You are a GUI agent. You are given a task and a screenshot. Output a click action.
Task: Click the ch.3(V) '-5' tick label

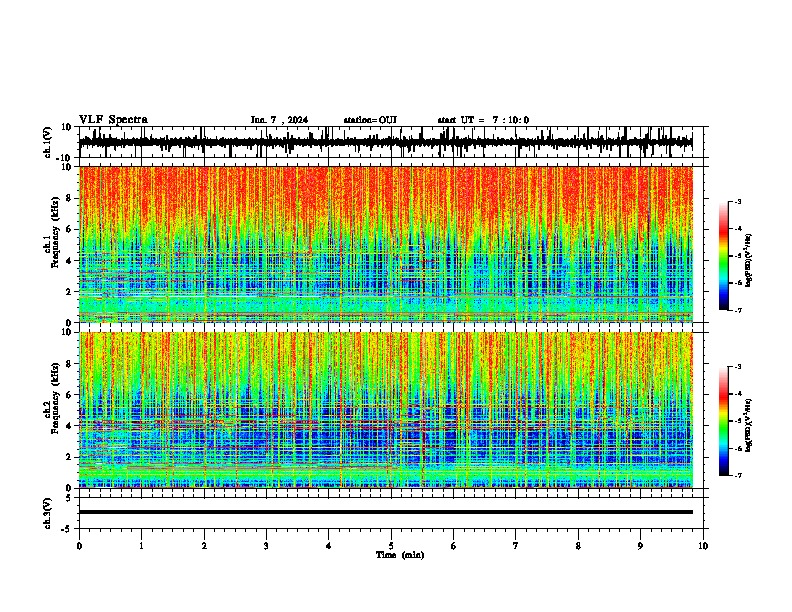(x=67, y=529)
